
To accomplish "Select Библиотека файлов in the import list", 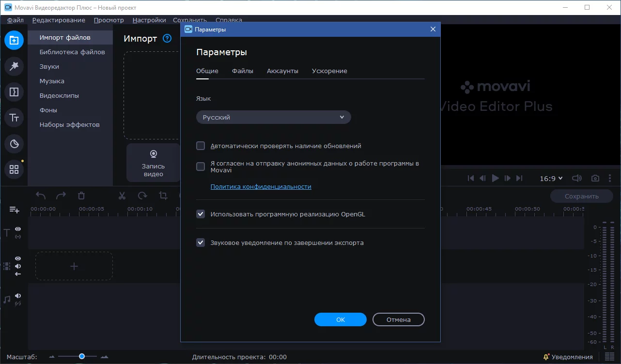I will click(x=72, y=52).
